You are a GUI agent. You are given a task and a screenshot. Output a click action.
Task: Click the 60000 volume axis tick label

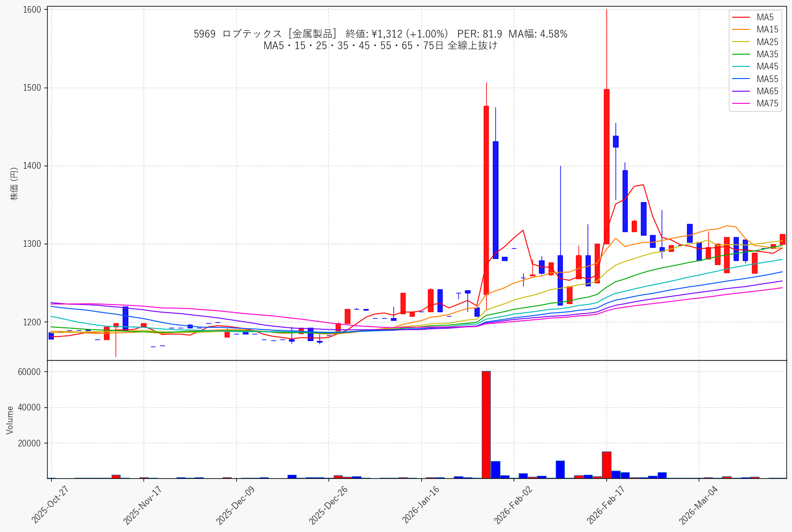tap(30, 372)
